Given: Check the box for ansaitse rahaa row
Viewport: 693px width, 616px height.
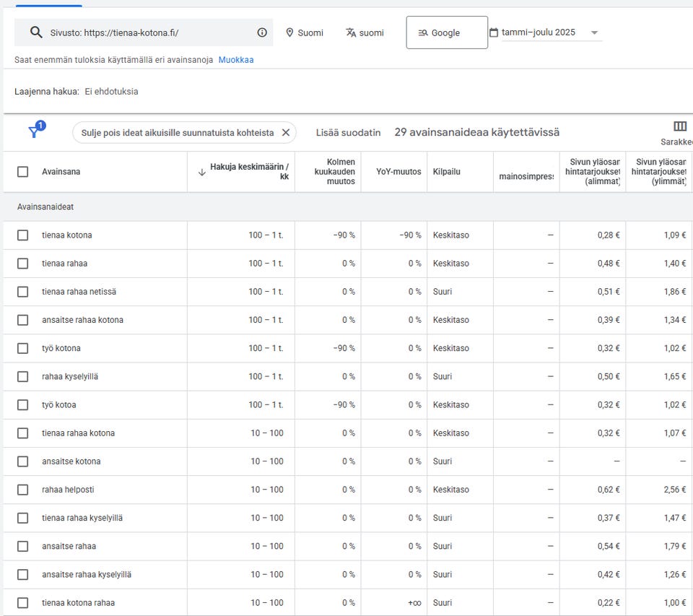Looking at the screenshot, I should click(22, 547).
